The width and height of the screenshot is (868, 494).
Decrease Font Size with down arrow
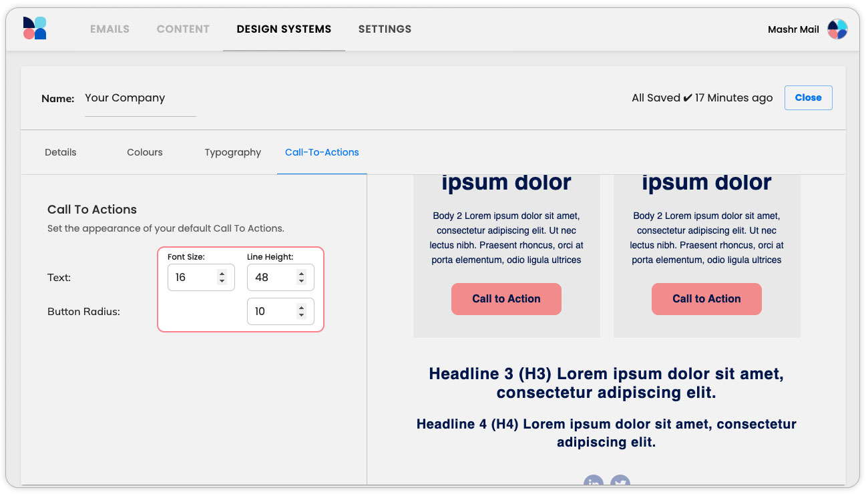tap(222, 281)
